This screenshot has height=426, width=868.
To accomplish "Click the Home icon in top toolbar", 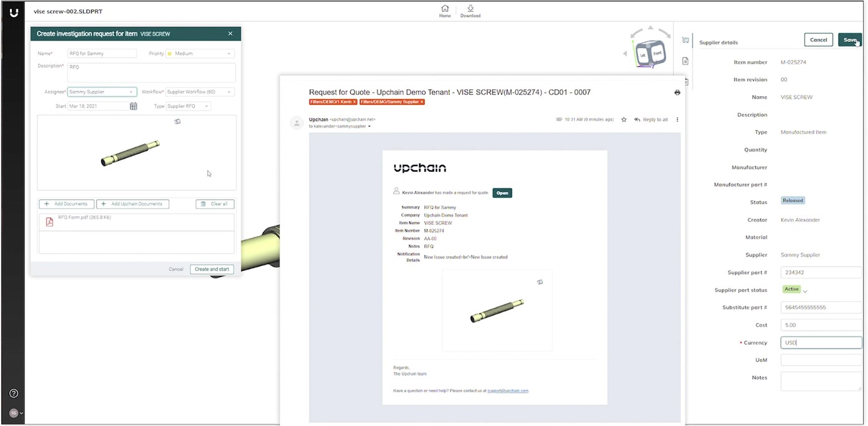I will [444, 9].
